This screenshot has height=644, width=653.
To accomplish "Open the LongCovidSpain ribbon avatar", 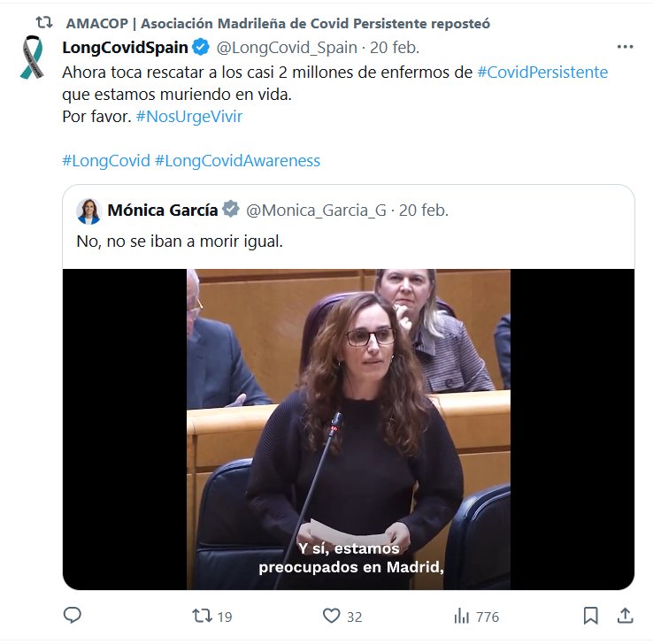I will [32, 57].
